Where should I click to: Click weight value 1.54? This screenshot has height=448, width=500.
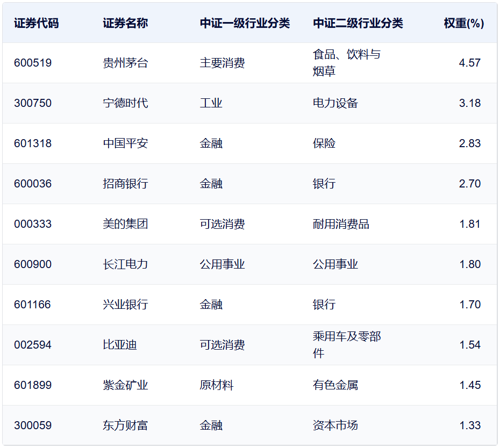coord(470,345)
